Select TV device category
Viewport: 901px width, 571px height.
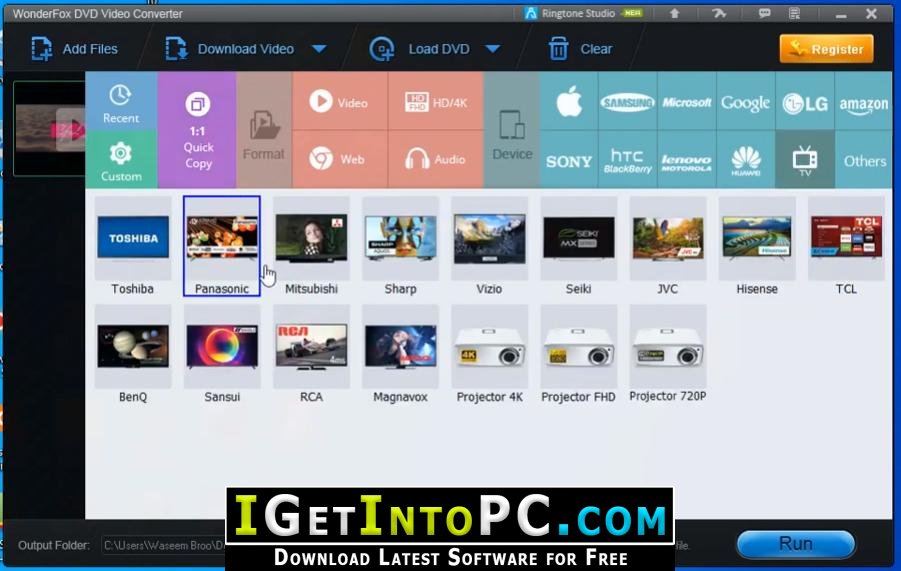click(804, 160)
